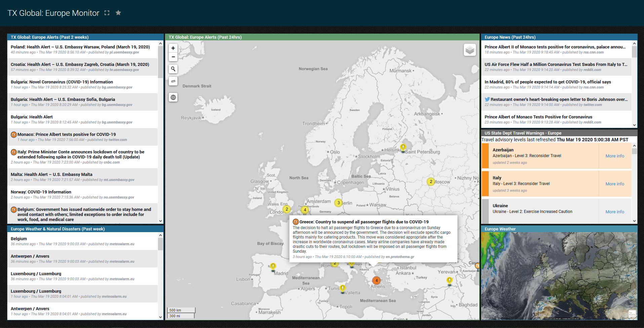The width and height of the screenshot is (644, 328).
Task: Click the yellow alert pin near Madrid
Action: click(x=273, y=266)
